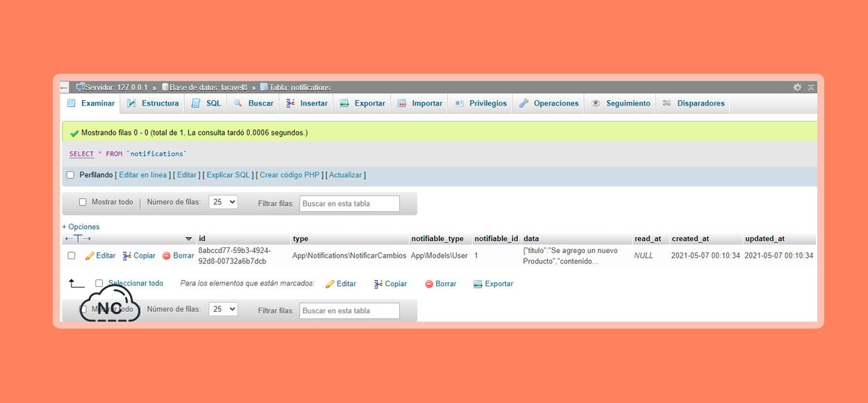Open the page settings gear icon

pyautogui.click(x=797, y=88)
